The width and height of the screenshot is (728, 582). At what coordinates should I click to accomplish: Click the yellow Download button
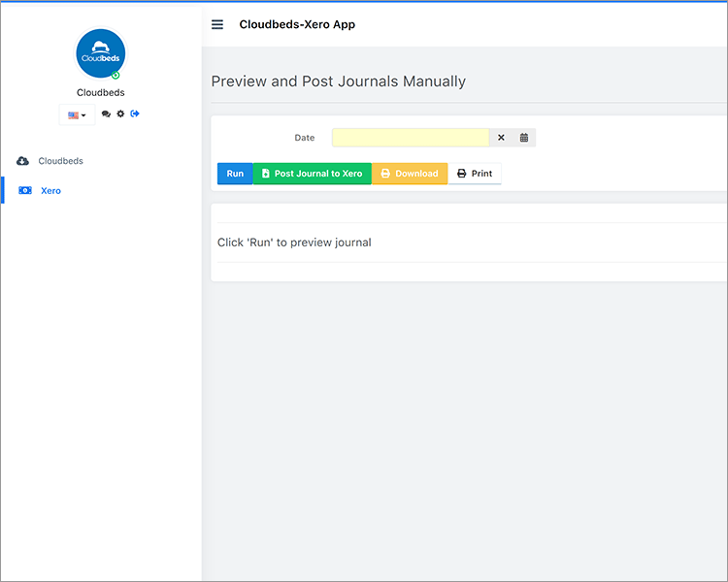point(410,174)
